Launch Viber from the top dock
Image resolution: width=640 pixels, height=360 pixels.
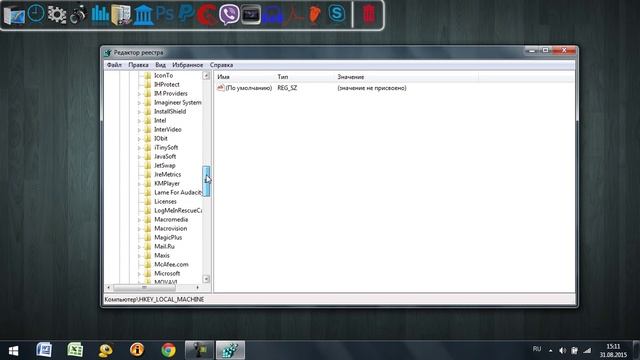tap(229, 15)
